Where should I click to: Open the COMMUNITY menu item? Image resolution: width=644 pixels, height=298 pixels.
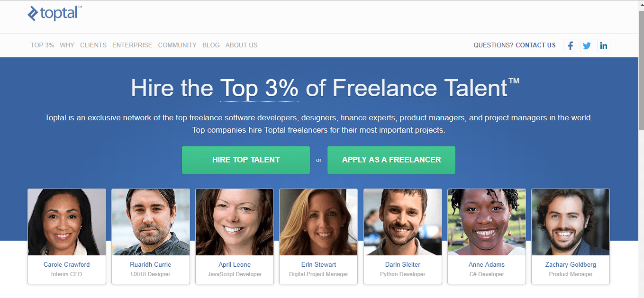[177, 45]
